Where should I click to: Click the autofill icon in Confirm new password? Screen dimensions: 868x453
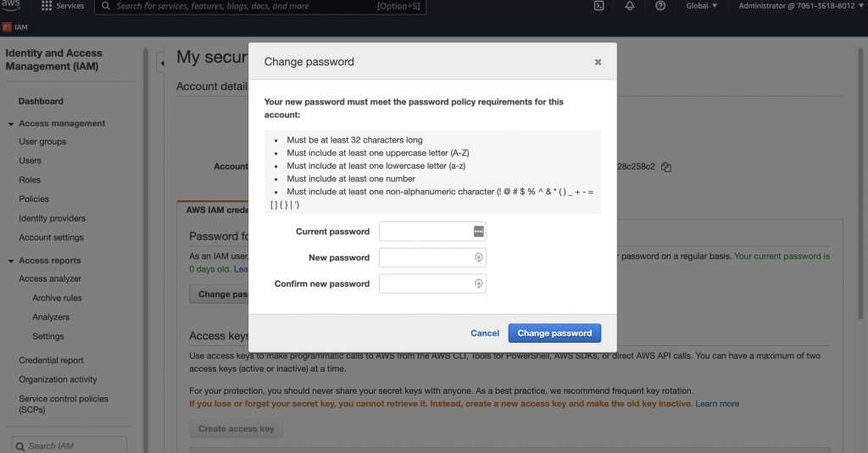(478, 284)
